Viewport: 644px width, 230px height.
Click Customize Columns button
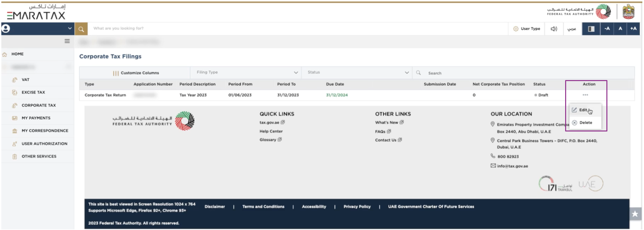[136, 73]
